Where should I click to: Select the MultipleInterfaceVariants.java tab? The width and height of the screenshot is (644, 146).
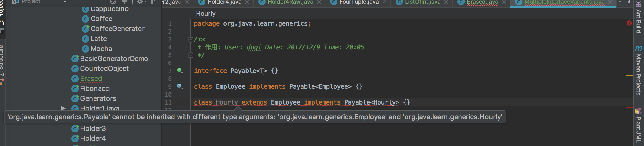click(x=564, y=2)
